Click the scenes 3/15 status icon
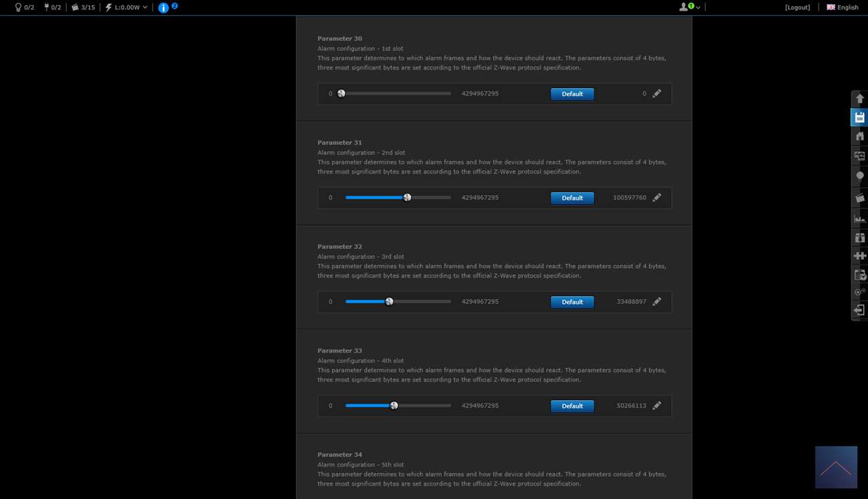Image resolution: width=868 pixels, height=499 pixels. pos(75,7)
